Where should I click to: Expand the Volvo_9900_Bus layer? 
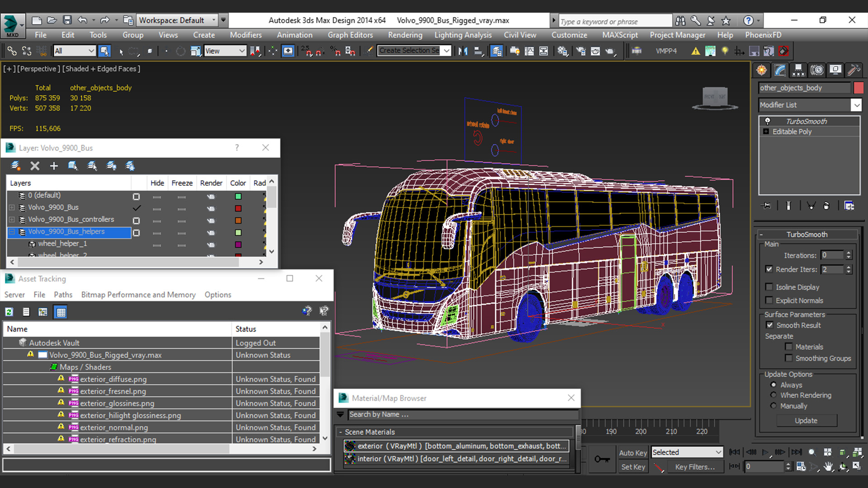12,207
